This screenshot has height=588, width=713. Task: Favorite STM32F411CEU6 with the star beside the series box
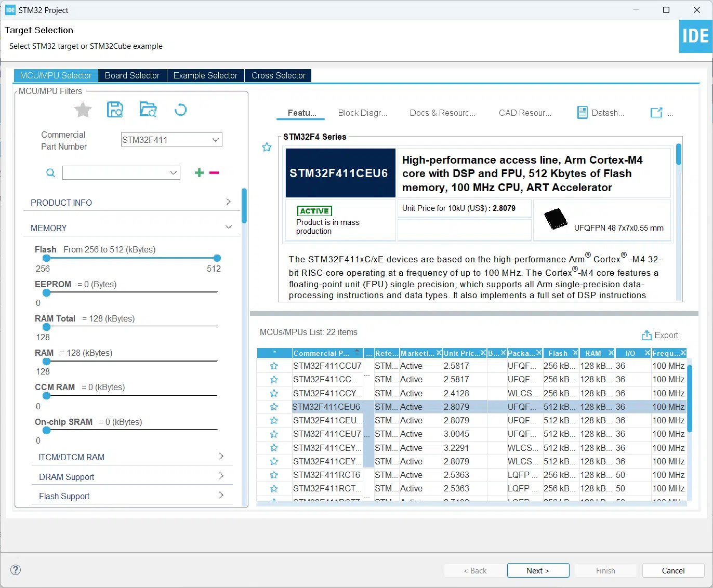point(267,148)
